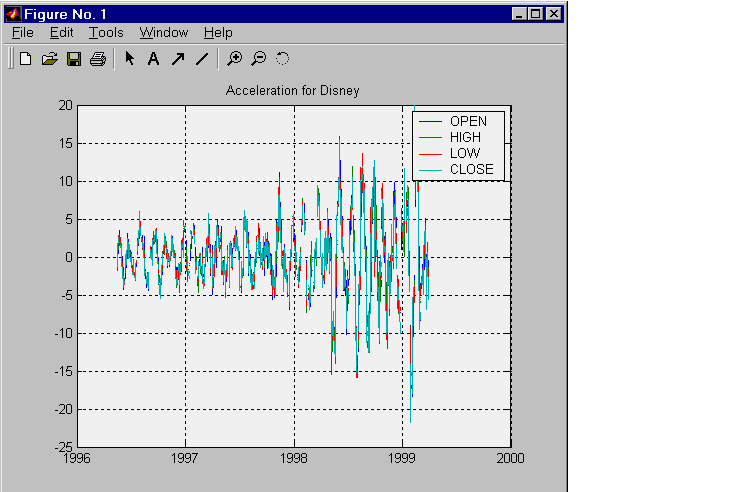The width and height of the screenshot is (740, 492).
Task: Choose the Add Arrow annotation tool
Action: click(177, 59)
